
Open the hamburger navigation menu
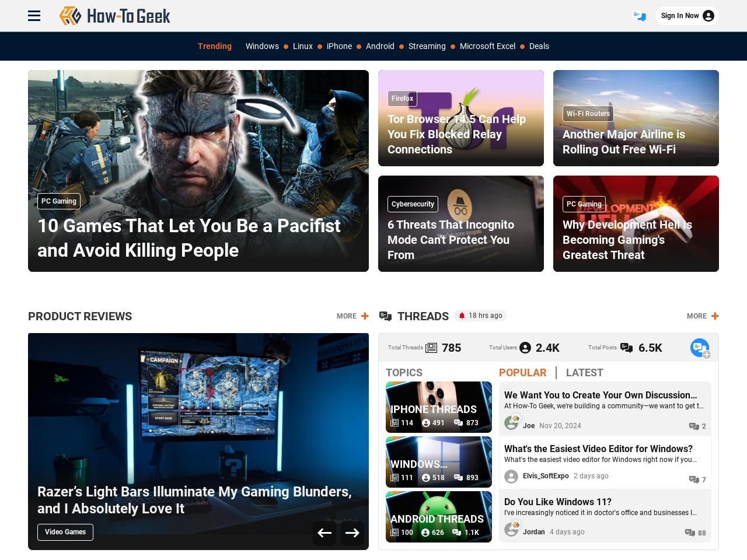(34, 16)
